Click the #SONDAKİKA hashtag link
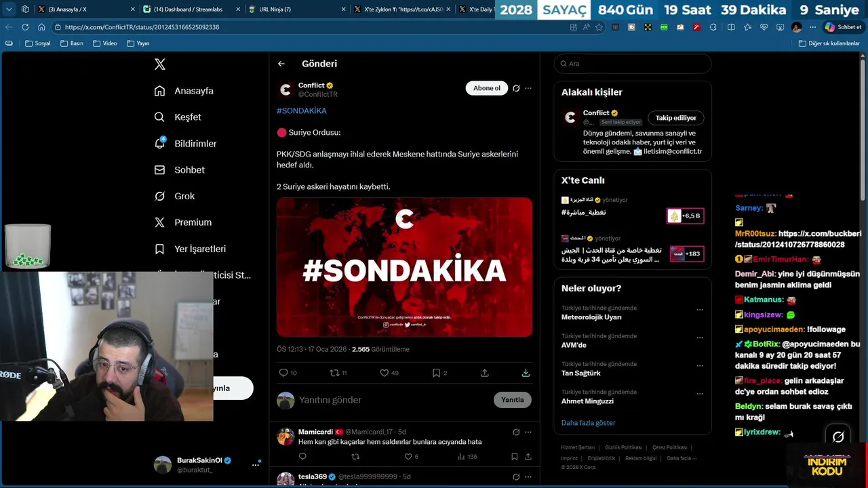868x488 pixels. 302,110
